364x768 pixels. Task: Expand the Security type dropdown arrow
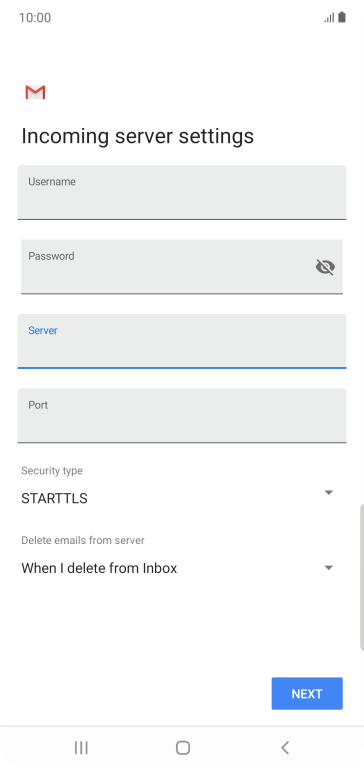pyautogui.click(x=329, y=492)
